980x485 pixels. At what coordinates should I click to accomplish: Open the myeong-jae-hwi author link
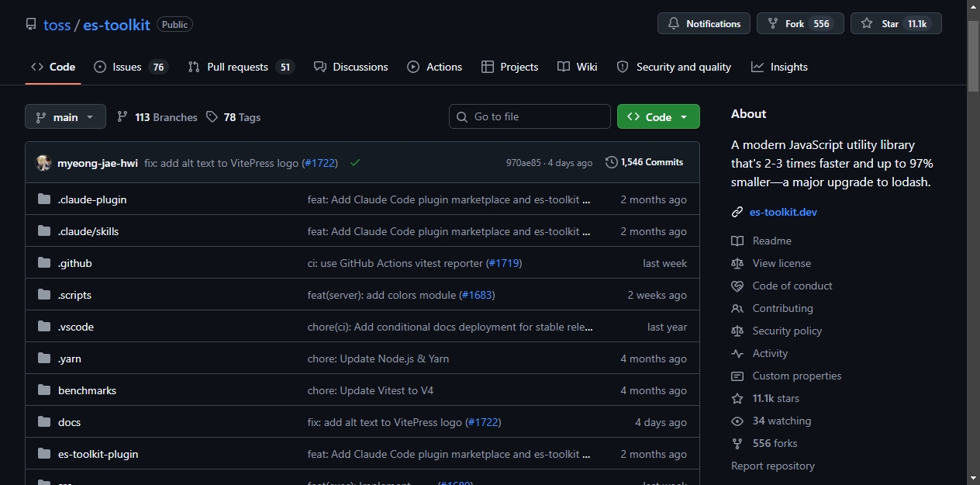(98, 163)
